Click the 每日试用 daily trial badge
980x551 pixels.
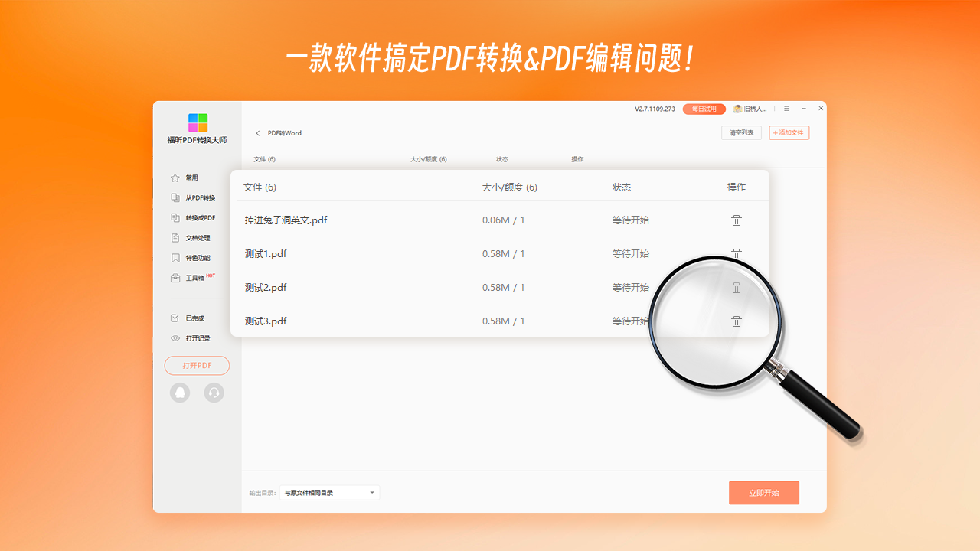pyautogui.click(x=702, y=109)
